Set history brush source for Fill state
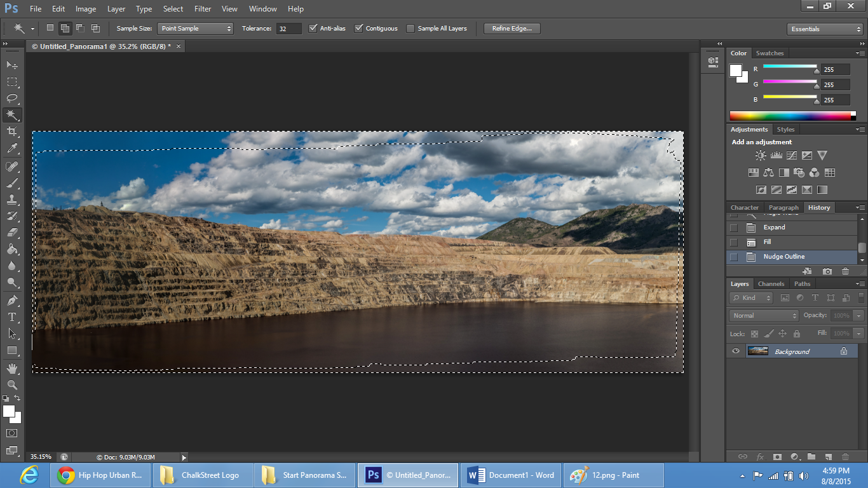 [734, 242]
